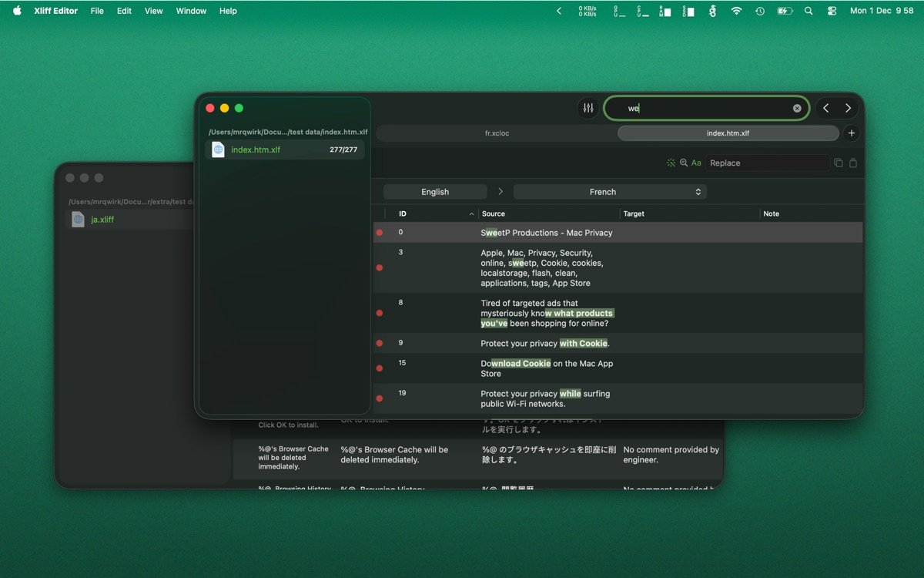Add a new tab with plus button
924x578 pixels.
click(x=851, y=133)
